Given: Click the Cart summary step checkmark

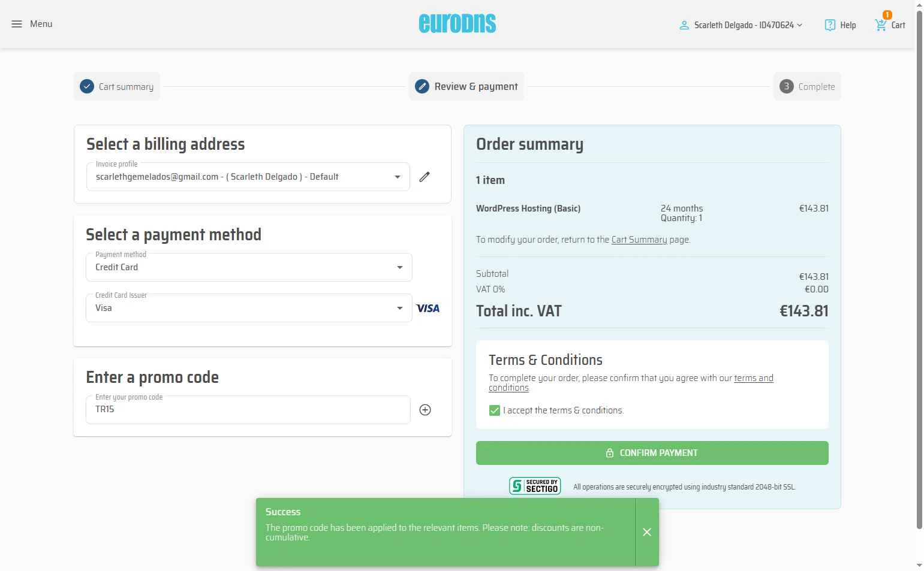Looking at the screenshot, I should click(x=87, y=86).
